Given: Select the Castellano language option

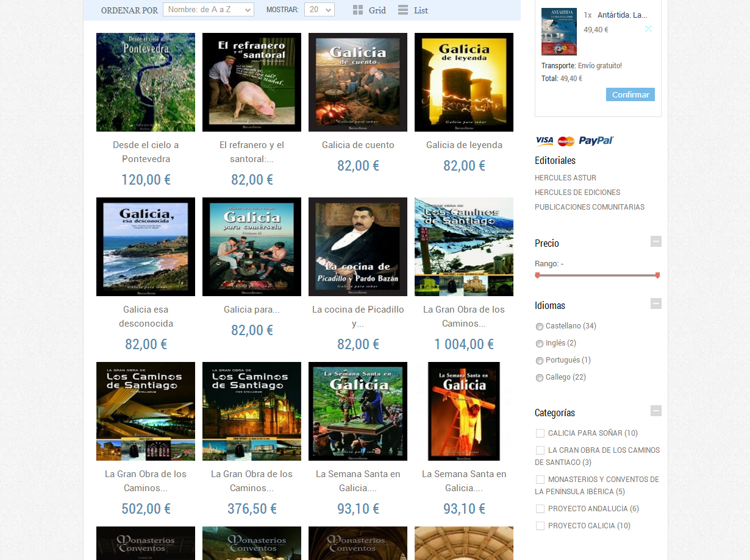Looking at the screenshot, I should (x=539, y=327).
